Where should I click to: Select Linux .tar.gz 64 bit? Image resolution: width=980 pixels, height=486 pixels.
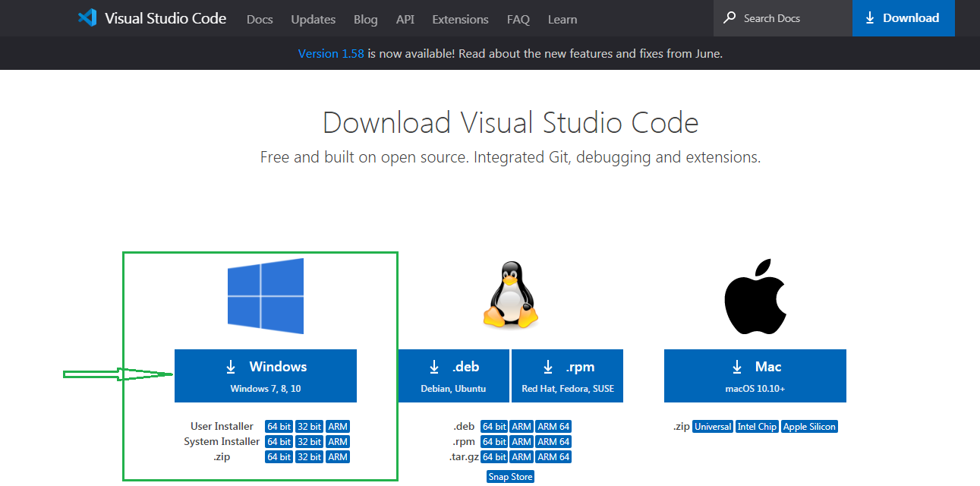(x=495, y=457)
